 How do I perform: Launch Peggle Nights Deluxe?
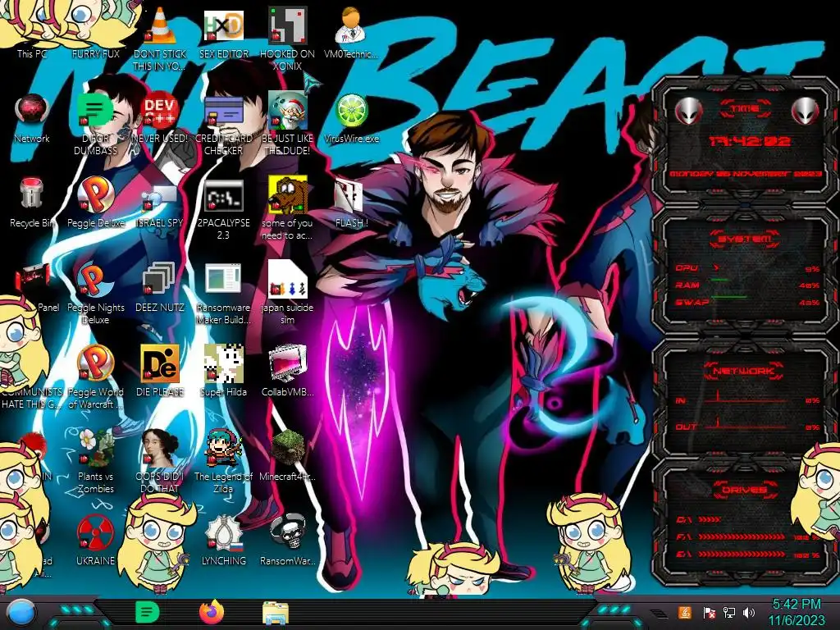click(95, 279)
